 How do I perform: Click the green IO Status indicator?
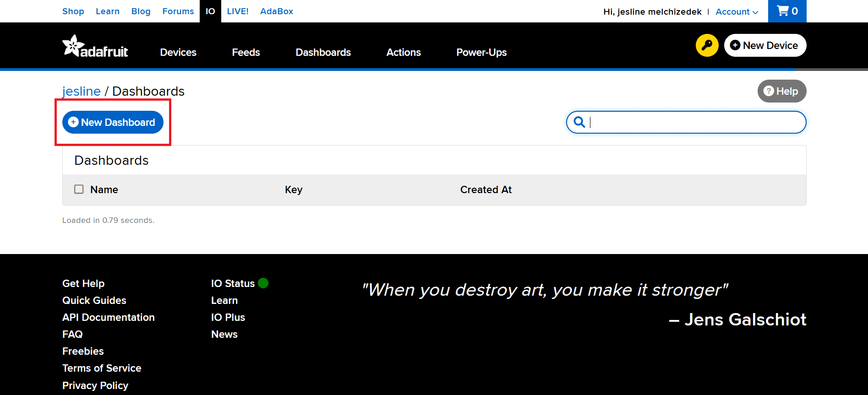(x=263, y=283)
